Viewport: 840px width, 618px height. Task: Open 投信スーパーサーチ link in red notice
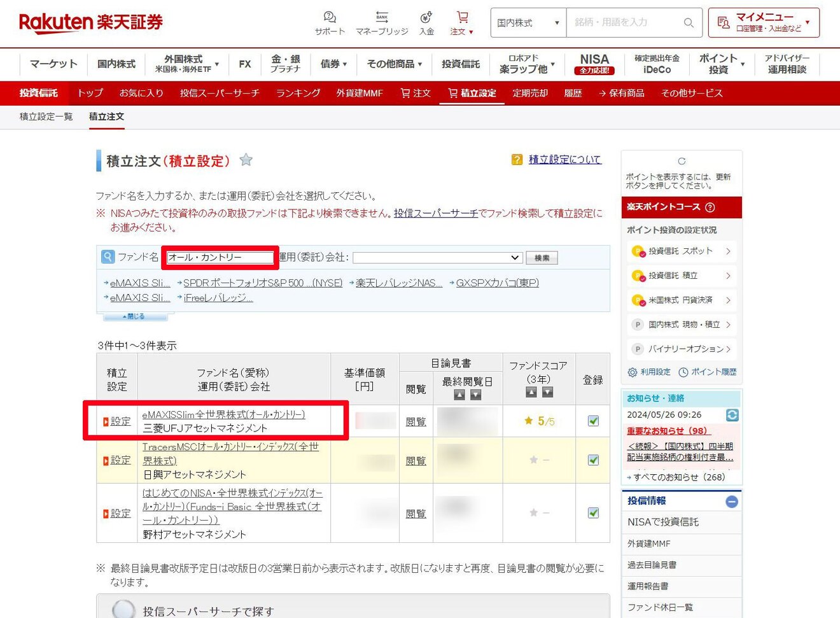point(436,213)
